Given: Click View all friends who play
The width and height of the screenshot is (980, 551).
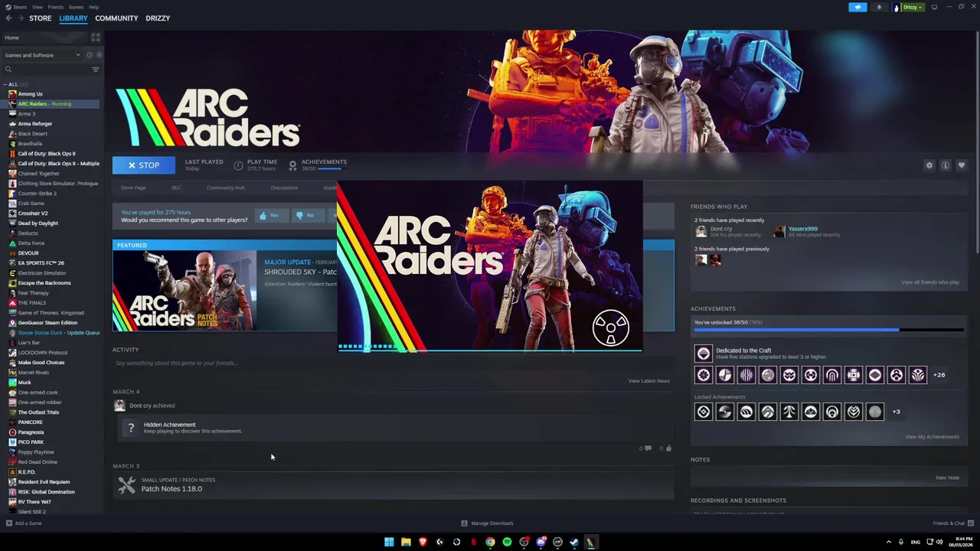Looking at the screenshot, I should pyautogui.click(x=930, y=282).
